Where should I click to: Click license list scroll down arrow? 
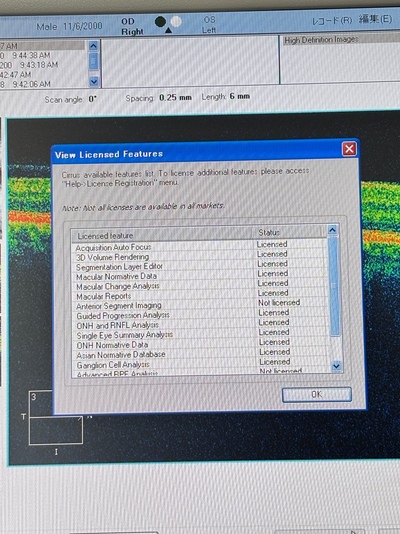coord(336,366)
